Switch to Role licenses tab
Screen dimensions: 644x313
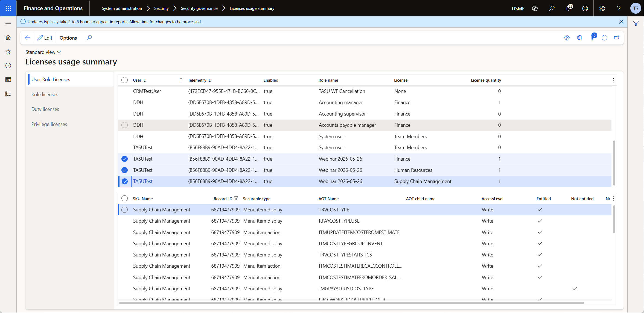(x=45, y=94)
